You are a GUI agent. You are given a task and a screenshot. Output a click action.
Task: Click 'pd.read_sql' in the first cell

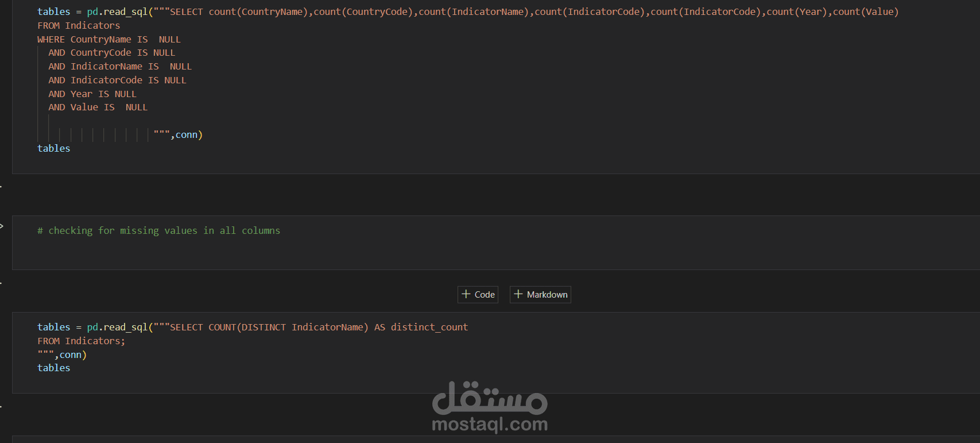[117, 11]
